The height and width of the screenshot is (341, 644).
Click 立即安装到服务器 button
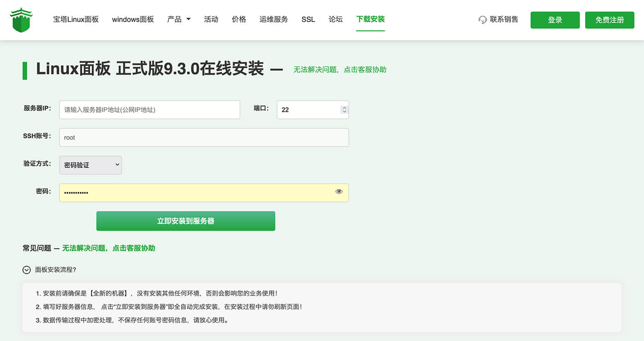[186, 221]
